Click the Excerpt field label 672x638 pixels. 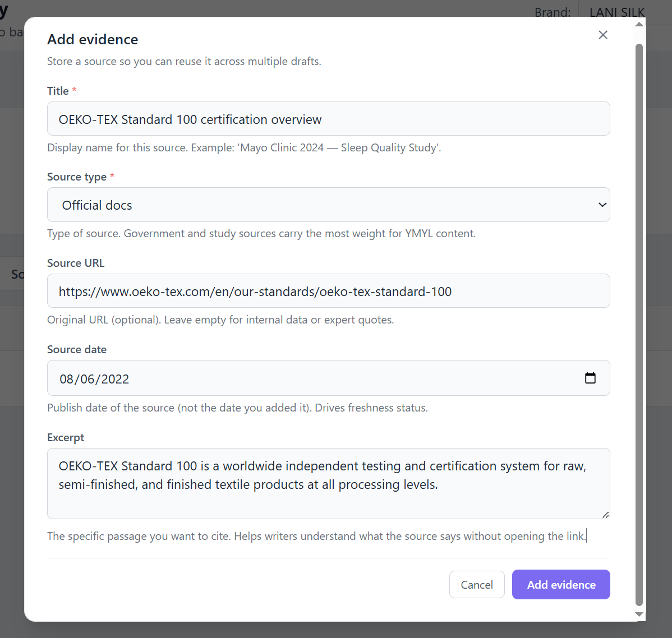(x=66, y=437)
